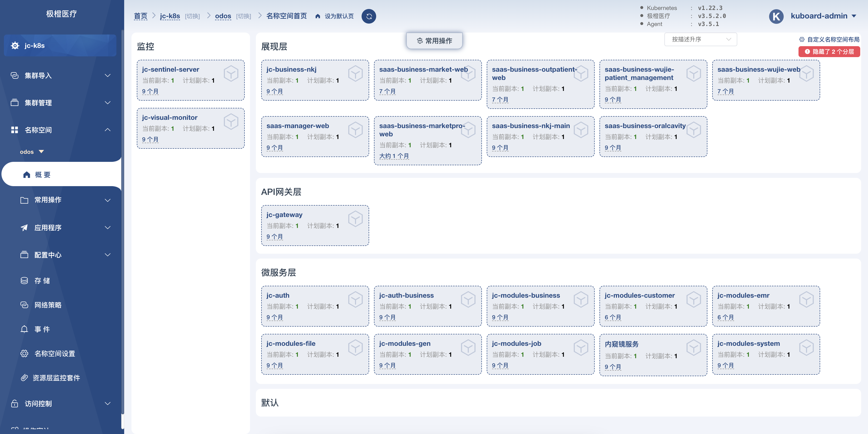
Task: Click the cube icon on jc-visual-monitor card
Action: click(x=231, y=122)
